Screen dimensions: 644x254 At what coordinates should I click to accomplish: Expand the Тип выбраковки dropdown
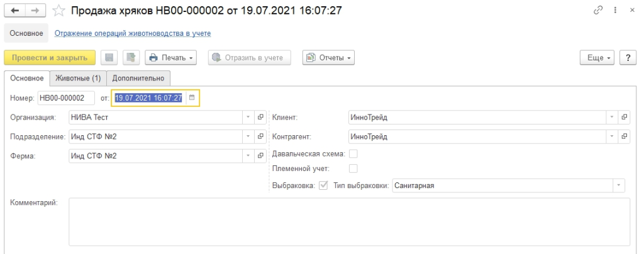tap(619, 185)
